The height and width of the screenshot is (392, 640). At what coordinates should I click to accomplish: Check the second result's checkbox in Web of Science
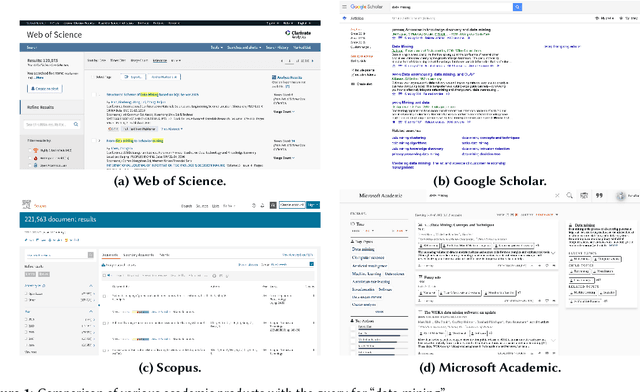click(93, 140)
